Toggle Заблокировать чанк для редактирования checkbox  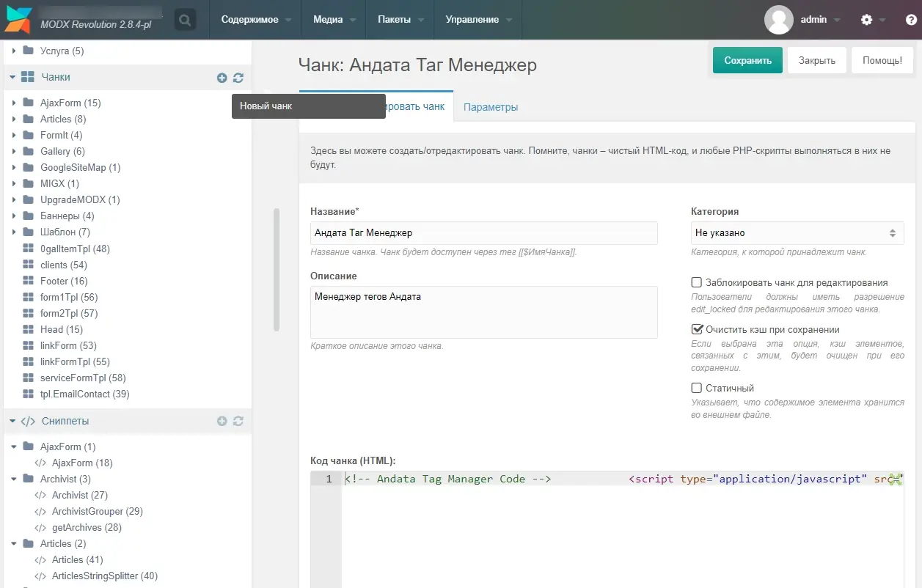pos(697,282)
